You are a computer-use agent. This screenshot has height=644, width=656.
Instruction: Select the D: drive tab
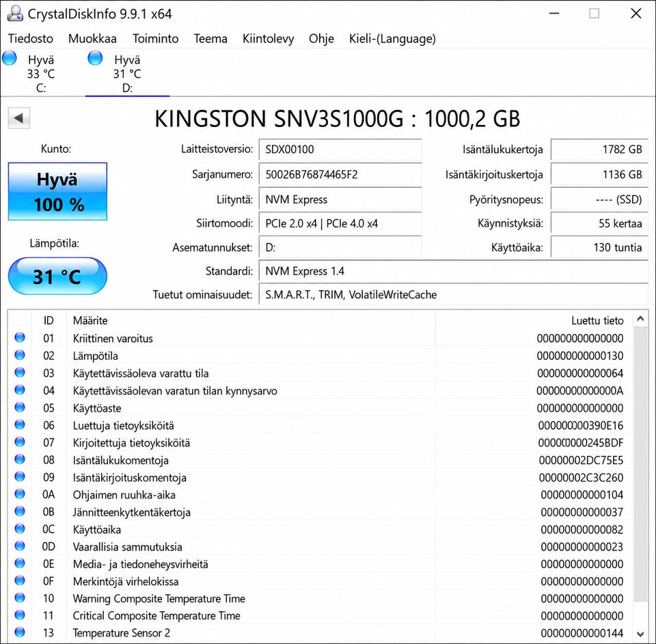127,73
